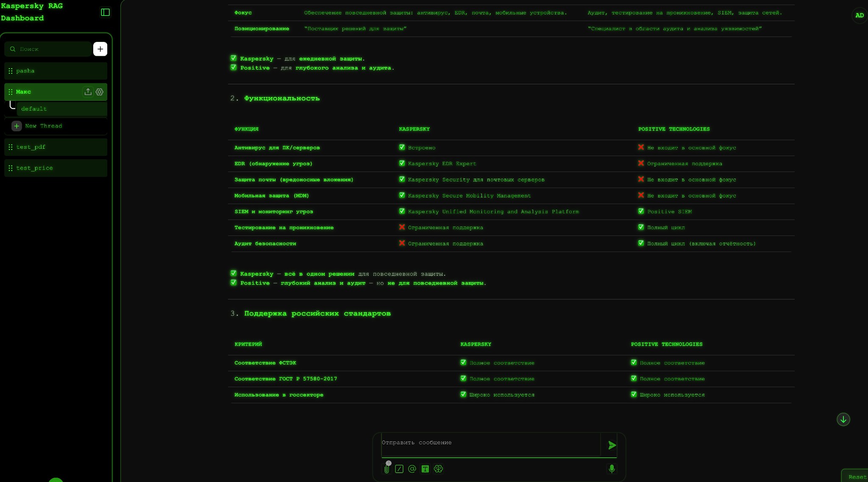Click the paperclip attach file icon
The width and height of the screenshot is (868, 482).
tap(387, 469)
